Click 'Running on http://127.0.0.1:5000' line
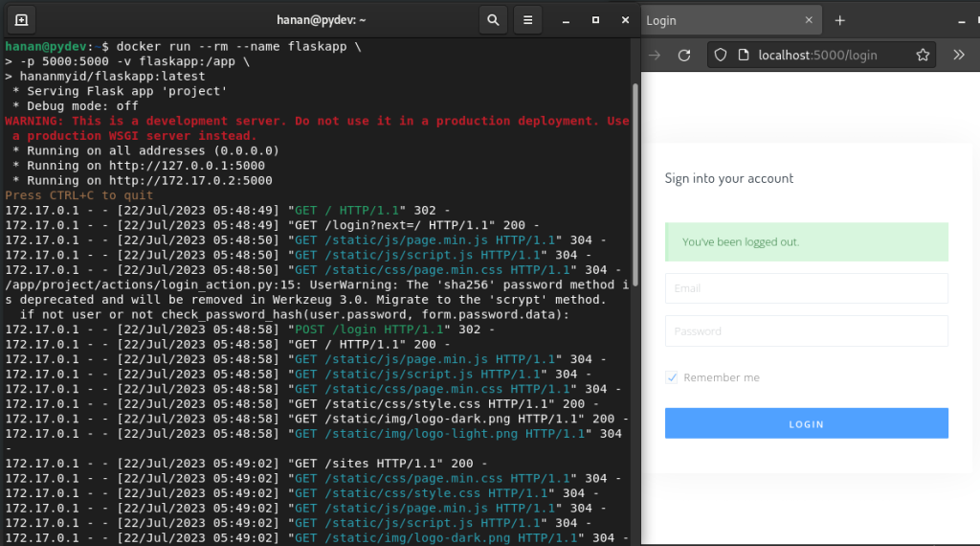Image resolution: width=980 pixels, height=546 pixels. click(139, 166)
